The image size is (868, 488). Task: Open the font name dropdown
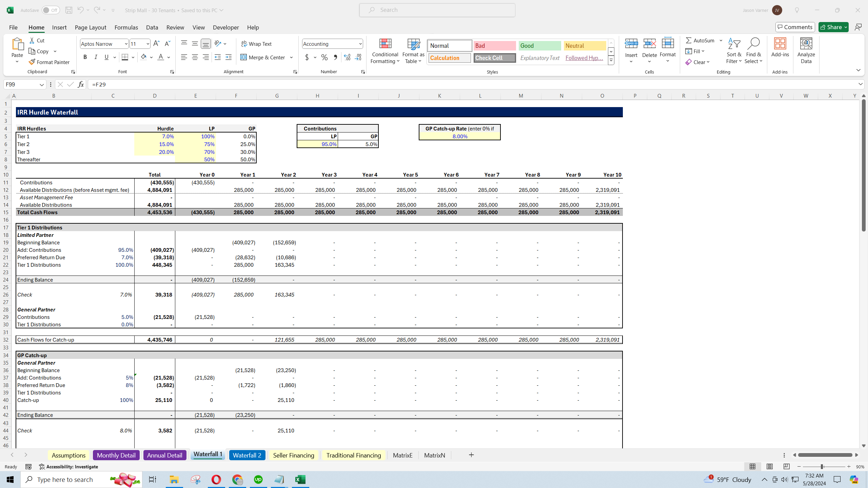[x=126, y=44]
